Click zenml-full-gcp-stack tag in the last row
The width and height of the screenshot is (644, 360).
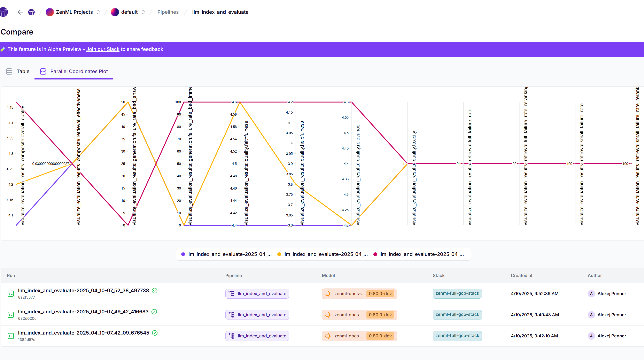click(x=457, y=336)
